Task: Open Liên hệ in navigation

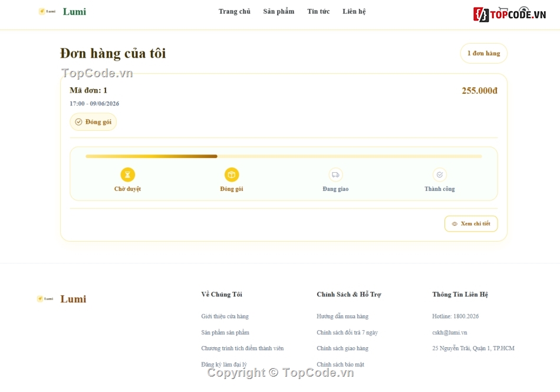Action: 354,11
